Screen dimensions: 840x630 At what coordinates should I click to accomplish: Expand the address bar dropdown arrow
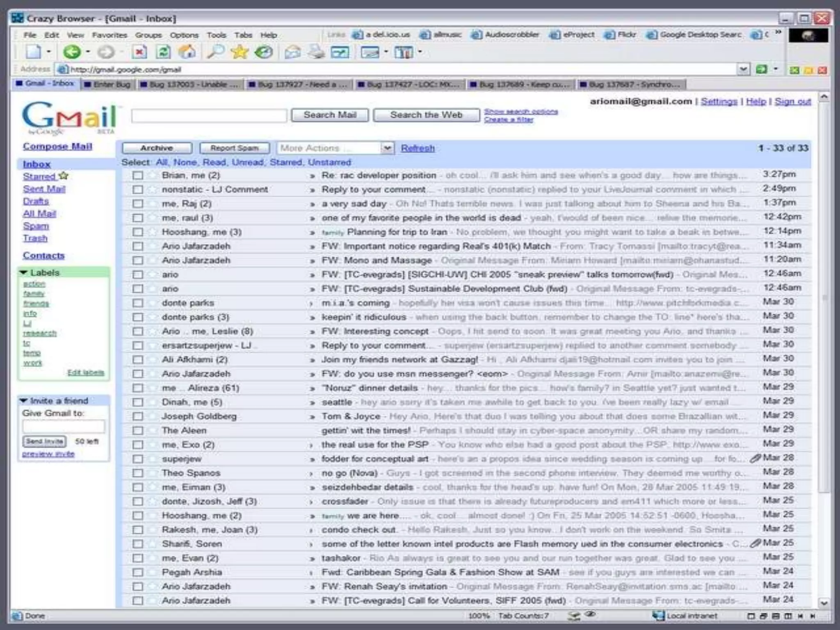[743, 69]
